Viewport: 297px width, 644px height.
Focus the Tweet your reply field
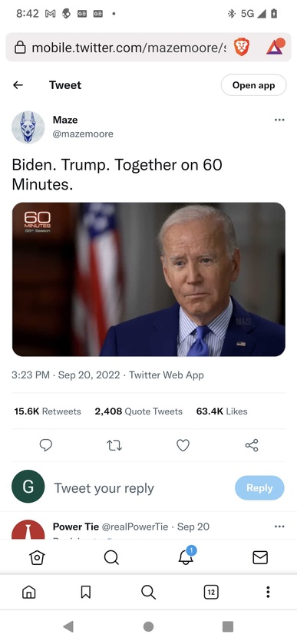point(140,488)
